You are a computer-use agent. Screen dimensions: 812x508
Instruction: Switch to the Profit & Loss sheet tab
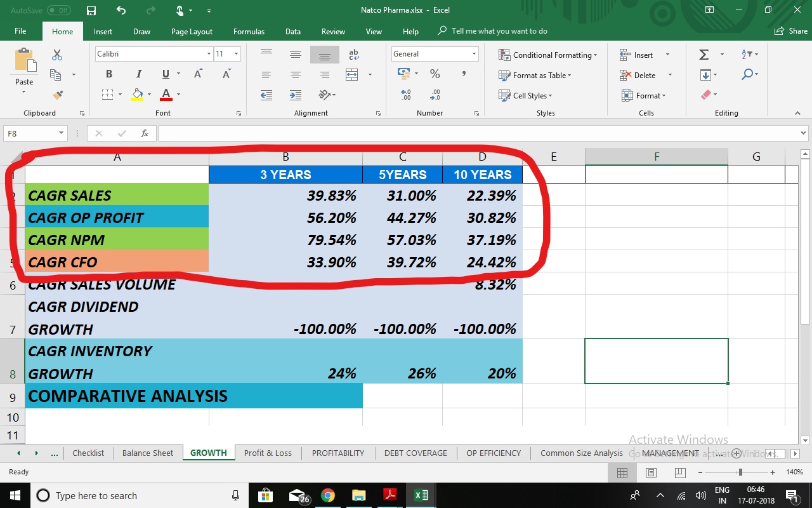tap(268, 453)
